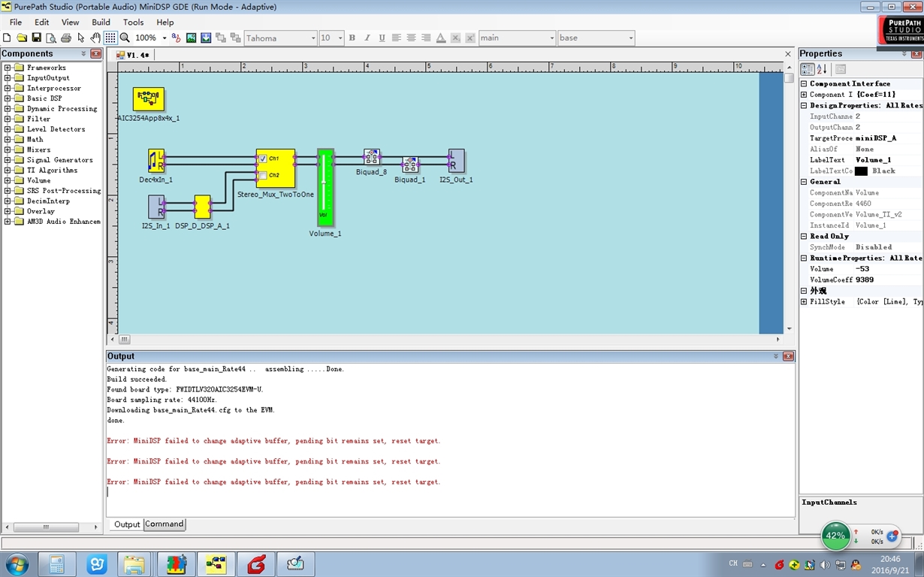
Task: Click the download-to-target toolbar icon
Action: [x=206, y=38]
